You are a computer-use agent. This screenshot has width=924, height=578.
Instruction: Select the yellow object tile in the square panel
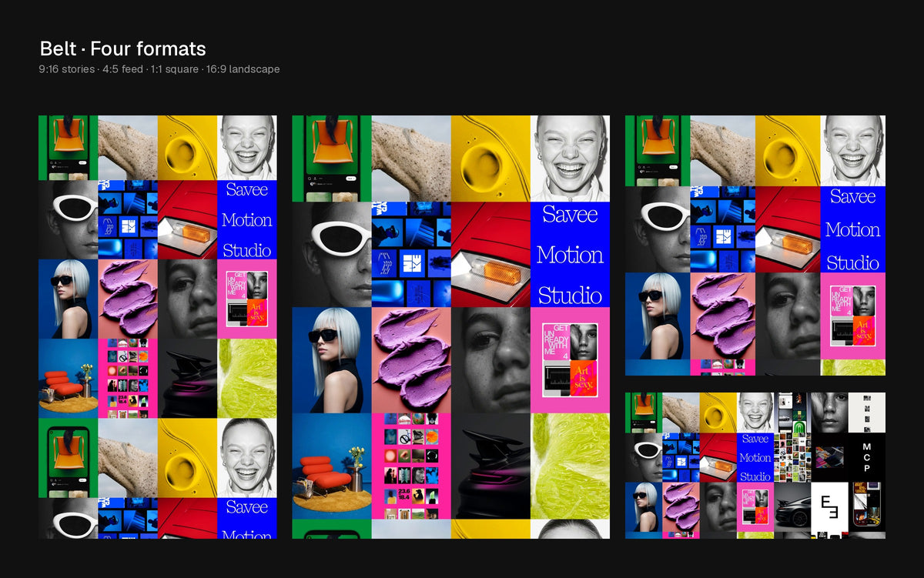pyautogui.click(x=788, y=151)
